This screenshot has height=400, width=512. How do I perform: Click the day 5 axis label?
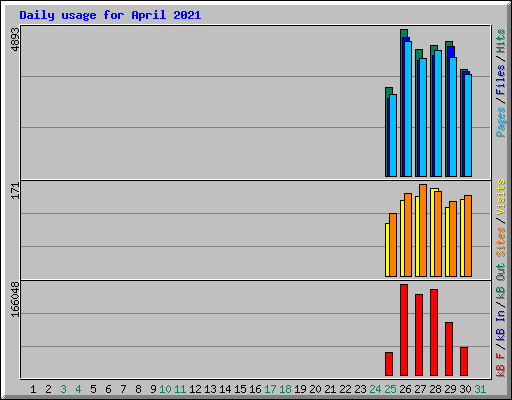[93, 389]
